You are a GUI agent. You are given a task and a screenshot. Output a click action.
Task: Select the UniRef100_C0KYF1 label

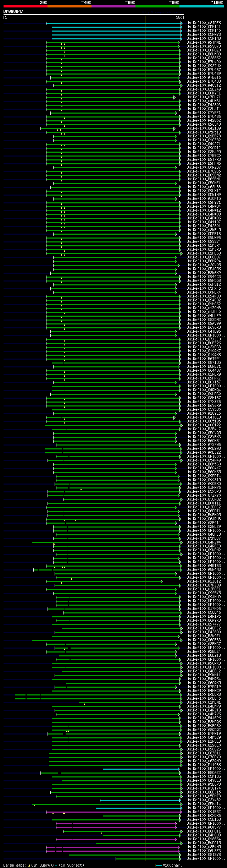pos(204,93)
